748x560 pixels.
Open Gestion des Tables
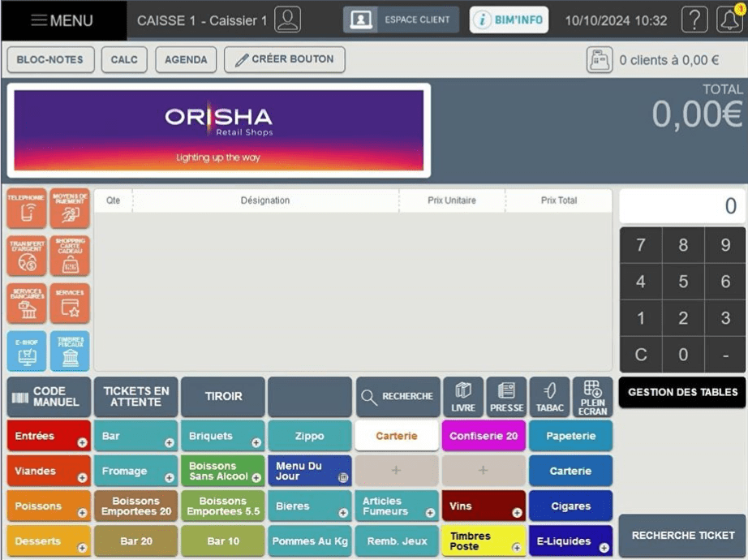pos(682,393)
